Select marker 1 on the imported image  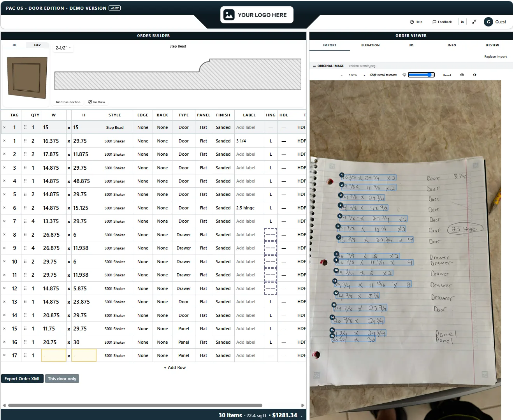coord(341,175)
